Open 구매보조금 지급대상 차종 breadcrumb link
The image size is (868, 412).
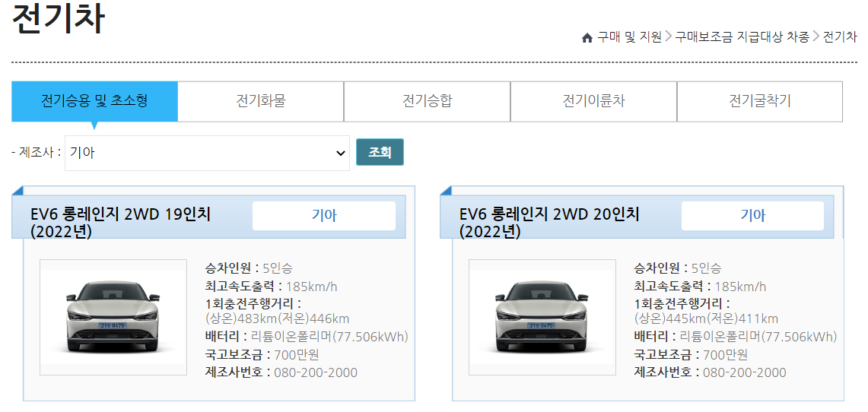742,37
